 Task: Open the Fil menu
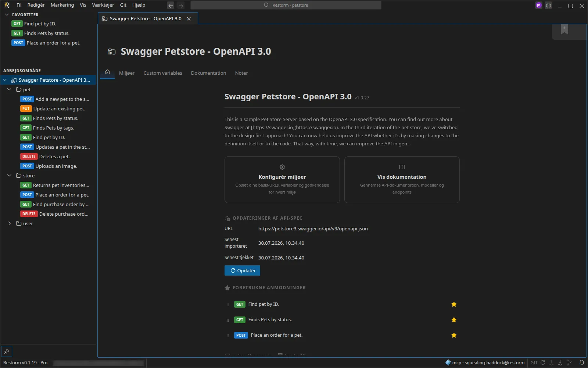(x=19, y=5)
